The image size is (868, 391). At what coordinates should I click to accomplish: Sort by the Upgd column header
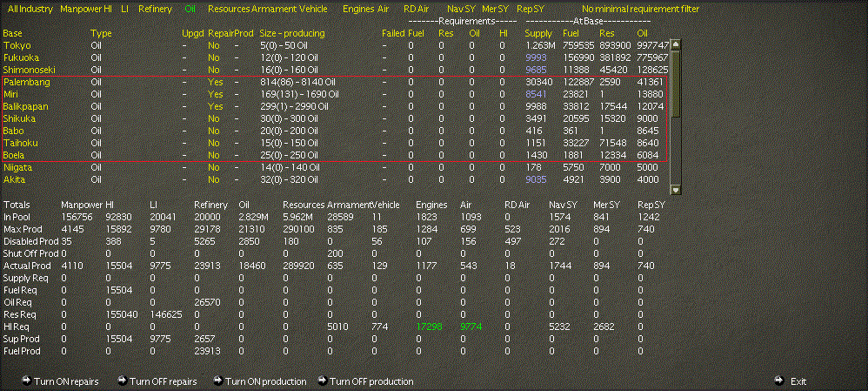point(192,33)
